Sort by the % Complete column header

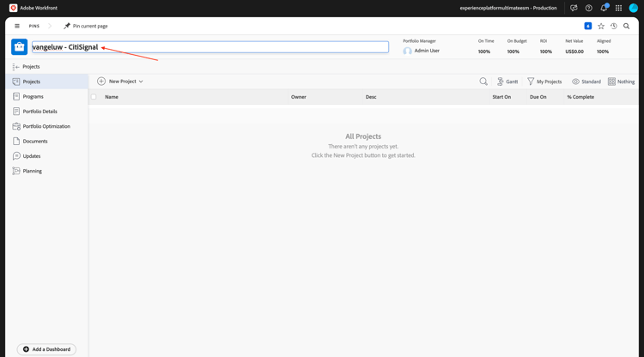pyautogui.click(x=580, y=97)
